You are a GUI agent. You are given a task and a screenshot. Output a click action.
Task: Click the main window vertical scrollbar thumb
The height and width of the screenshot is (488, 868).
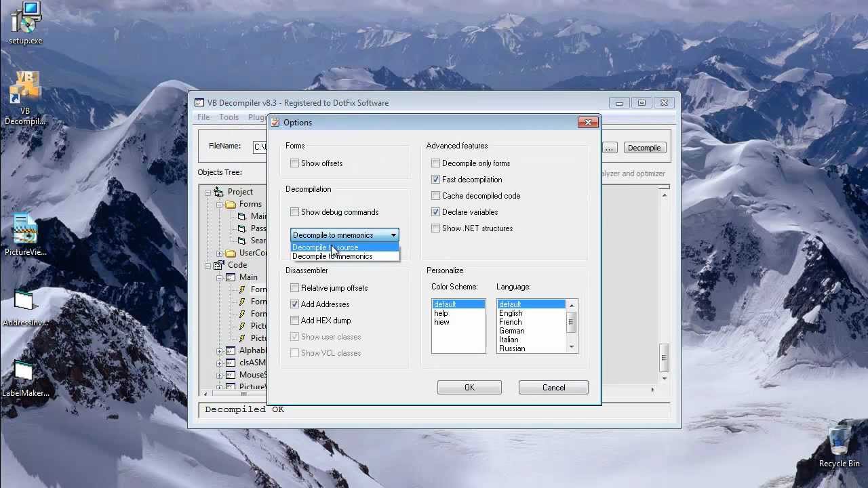(x=664, y=357)
